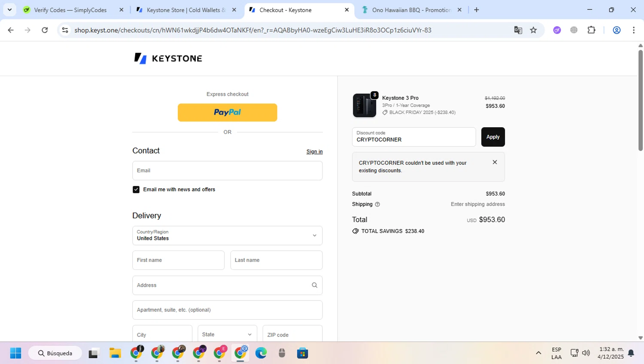Click the Email input field
The width and height of the screenshot is (644, 364).
(227, 171)
